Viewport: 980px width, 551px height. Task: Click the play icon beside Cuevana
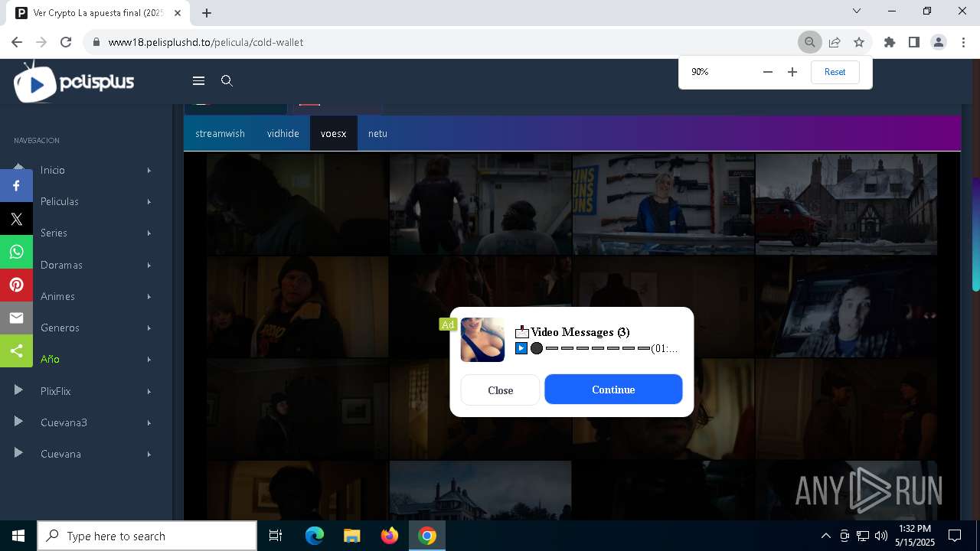tap(18, 453)
